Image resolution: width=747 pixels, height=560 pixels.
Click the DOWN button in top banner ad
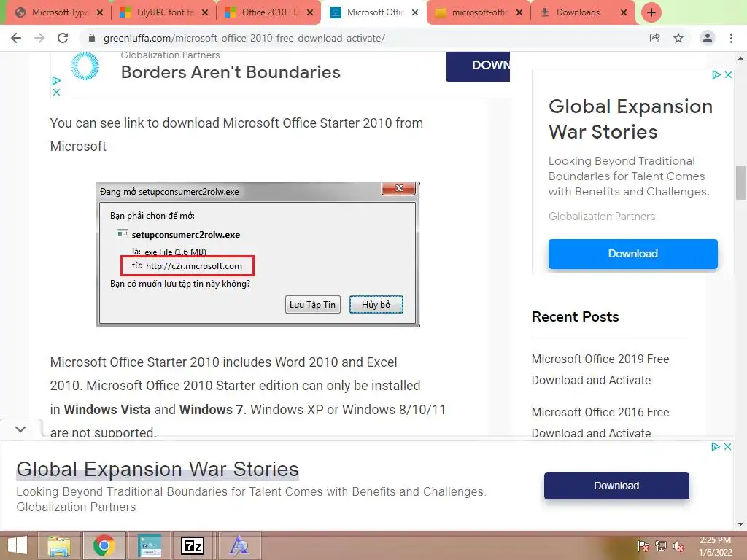[478, 66]
